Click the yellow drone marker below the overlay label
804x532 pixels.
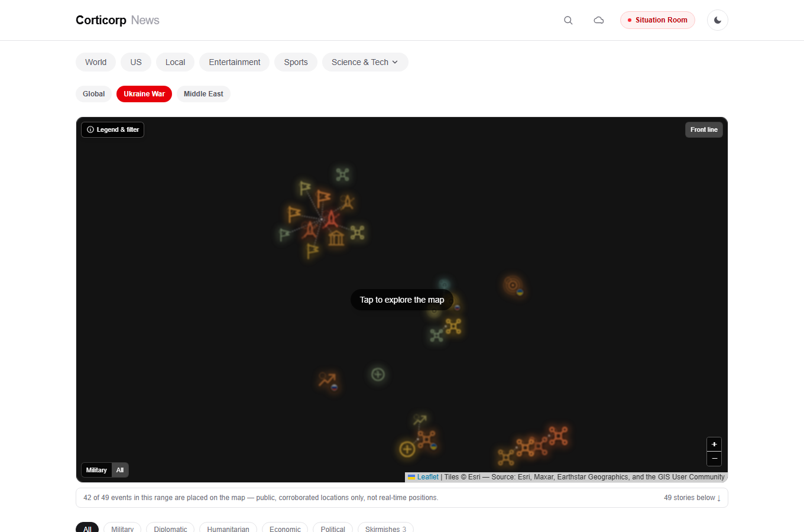(453, 326)
